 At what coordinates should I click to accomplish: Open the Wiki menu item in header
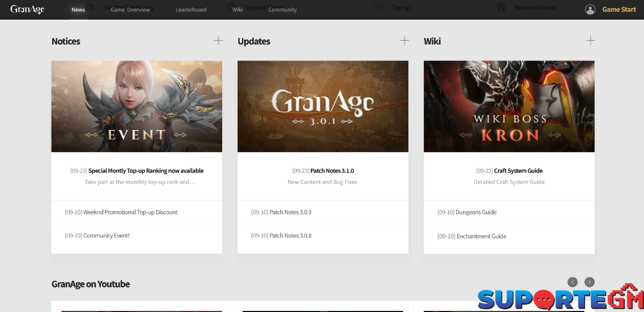pyautogui.click(x=237, y=10)
